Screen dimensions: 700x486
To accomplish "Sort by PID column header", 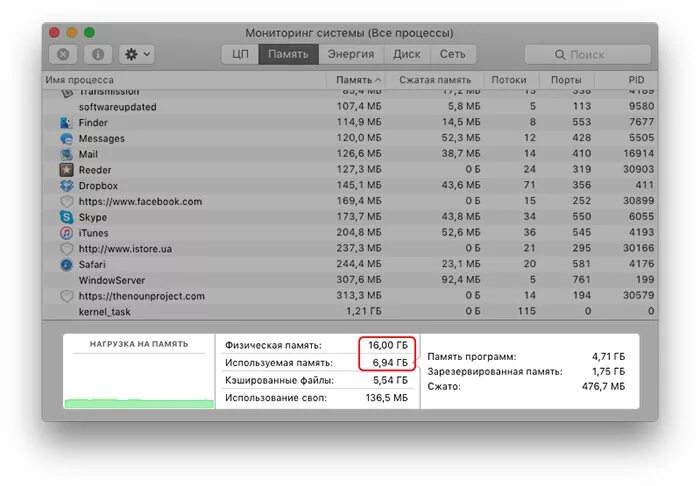I will [x=626, y=80].
